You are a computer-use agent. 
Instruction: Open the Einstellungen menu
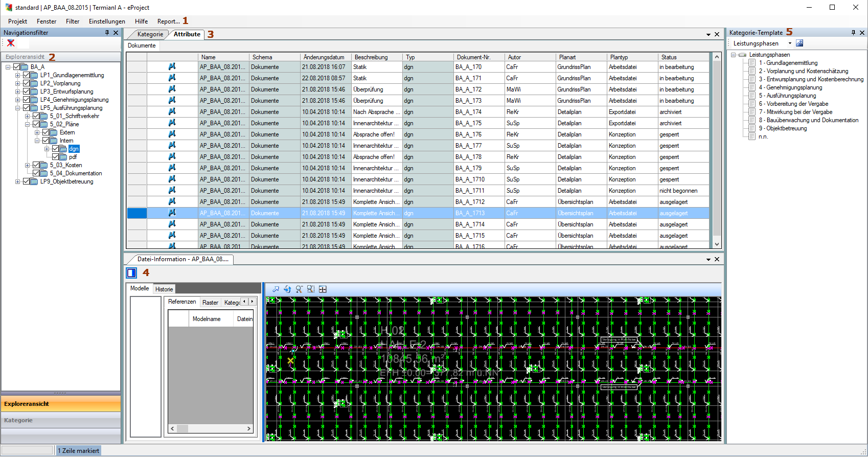coord(107,21)
